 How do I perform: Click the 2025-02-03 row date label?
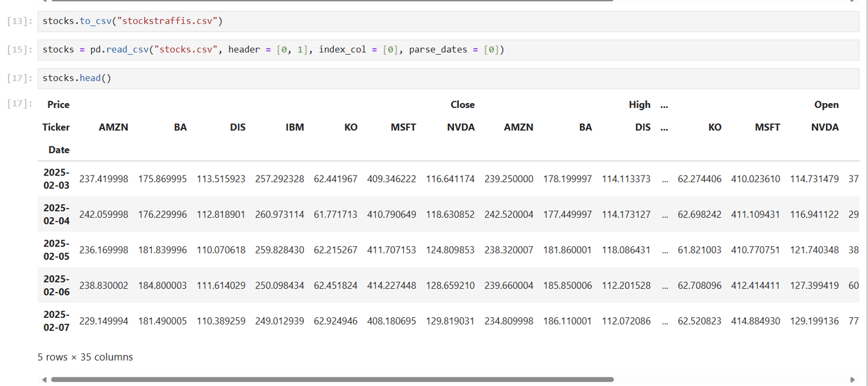57,179
